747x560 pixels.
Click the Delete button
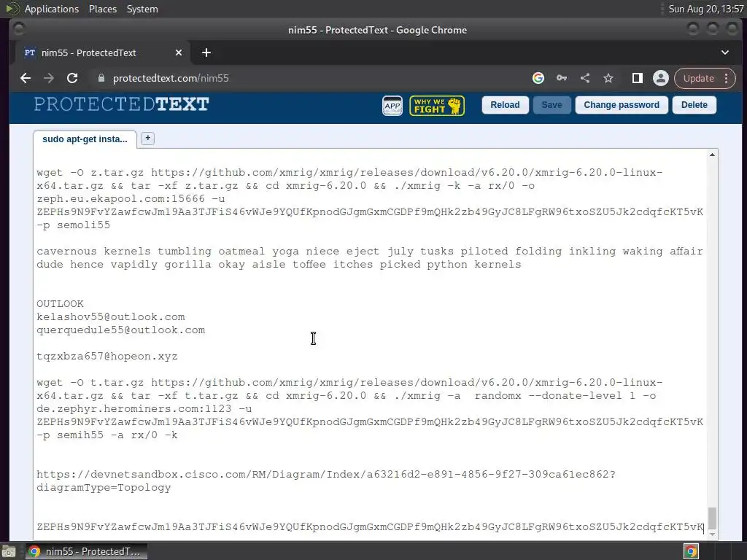pos(694,105)
